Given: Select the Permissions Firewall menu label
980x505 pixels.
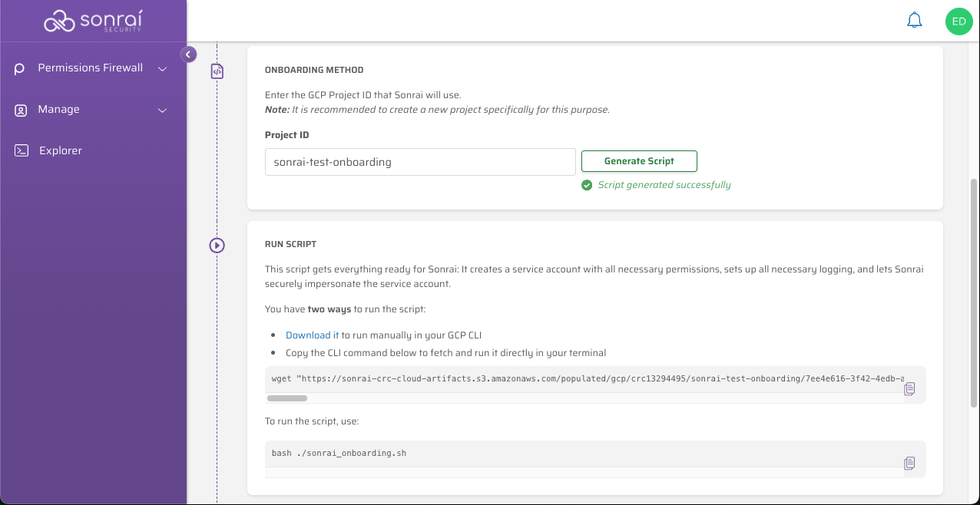Looking at the screenshot, I should (90, 68).
